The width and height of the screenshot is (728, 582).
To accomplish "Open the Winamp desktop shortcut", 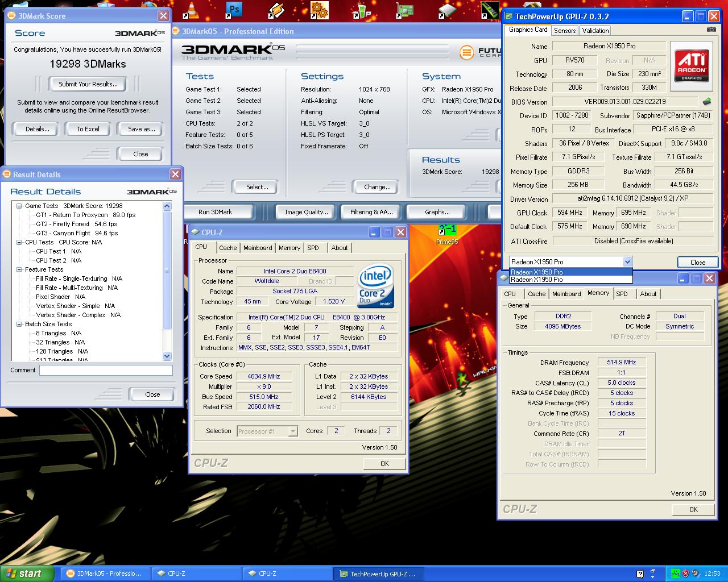I will (x=276, y=10).
